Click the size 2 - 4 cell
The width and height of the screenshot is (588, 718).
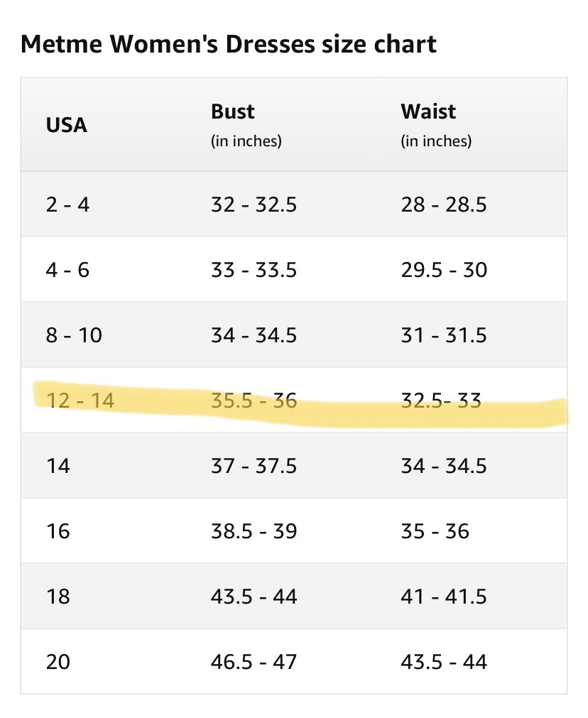(x=67, y=205)
